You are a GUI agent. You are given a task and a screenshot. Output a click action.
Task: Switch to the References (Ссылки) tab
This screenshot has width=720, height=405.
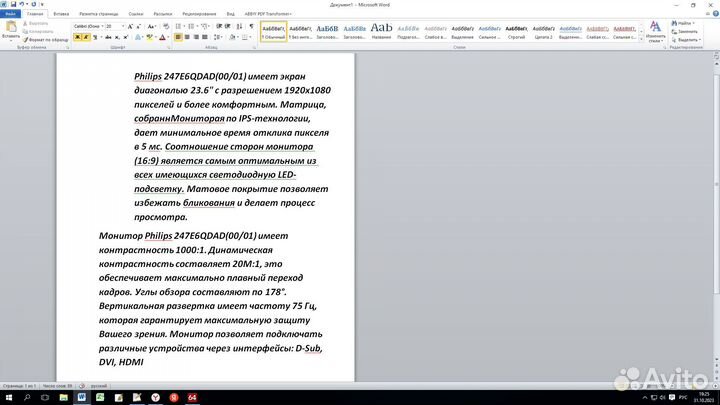click(136, 14)
